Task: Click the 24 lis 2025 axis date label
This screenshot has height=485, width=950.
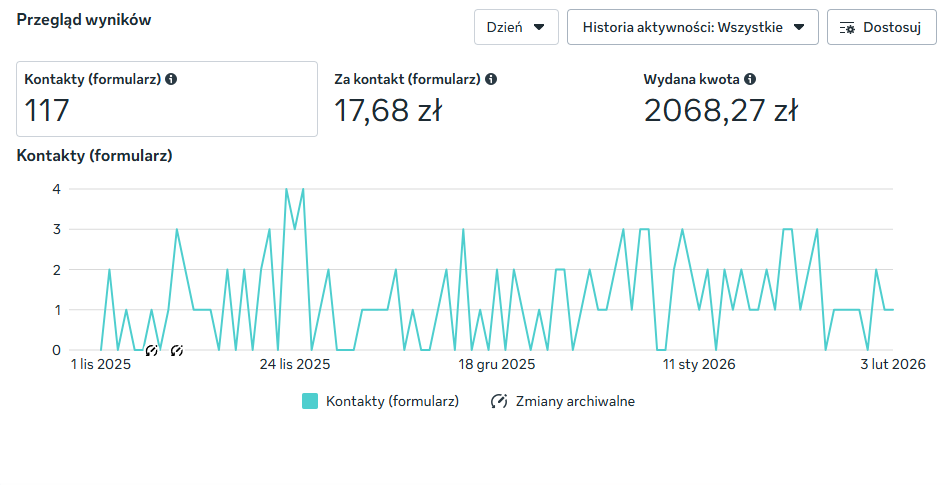Action: point(295,365)
